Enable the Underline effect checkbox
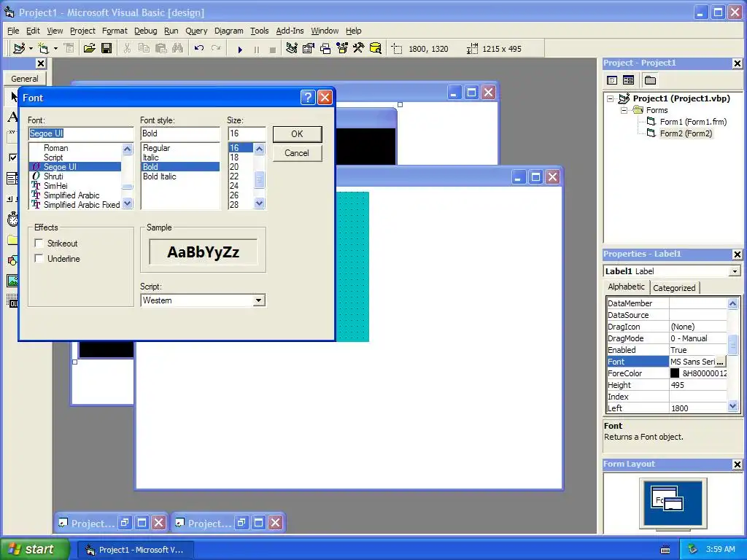This screenshot has width=747, height=560. click(39, 259)
